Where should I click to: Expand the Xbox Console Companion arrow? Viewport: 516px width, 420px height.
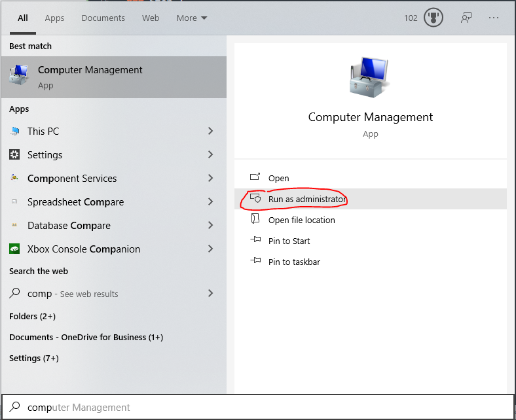click(211, 249)
